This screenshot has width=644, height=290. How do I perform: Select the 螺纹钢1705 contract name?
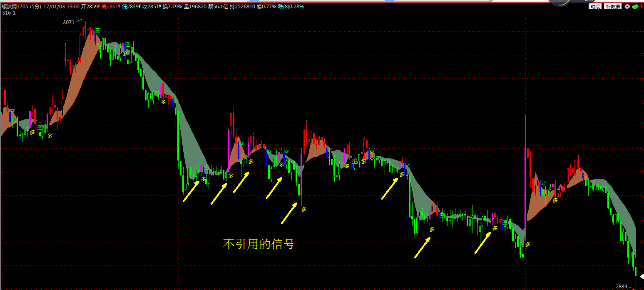(15, 6)
